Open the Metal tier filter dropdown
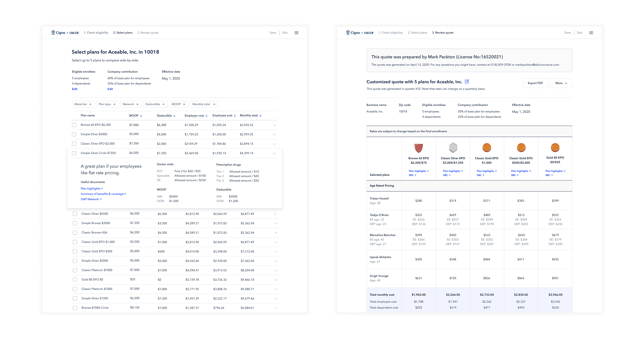Screen dimensions: 644x339 (83, 104)
